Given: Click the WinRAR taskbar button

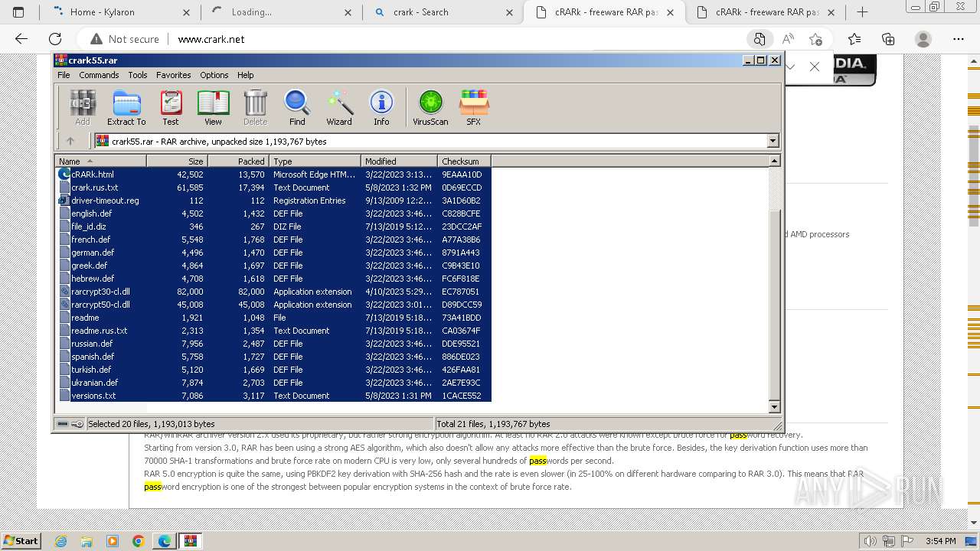Looking at the screenshot, I should coord(190,541).
